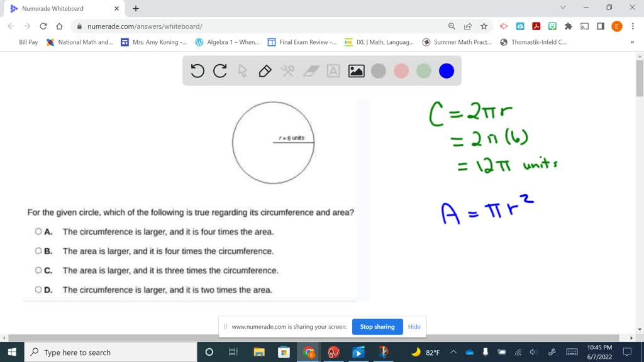Click the weather 82°F widget
The width and height of the screenshot is (644, 362).
[426, 352]
